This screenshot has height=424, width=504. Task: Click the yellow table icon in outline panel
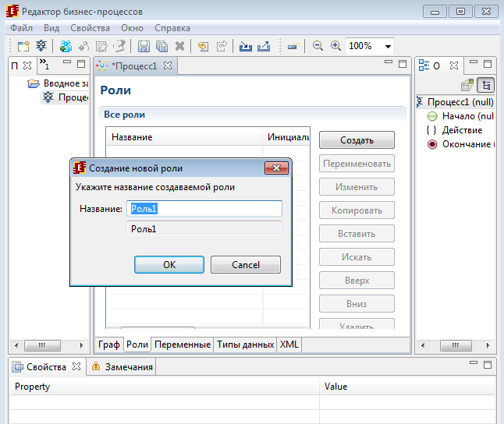pos(467,86)
